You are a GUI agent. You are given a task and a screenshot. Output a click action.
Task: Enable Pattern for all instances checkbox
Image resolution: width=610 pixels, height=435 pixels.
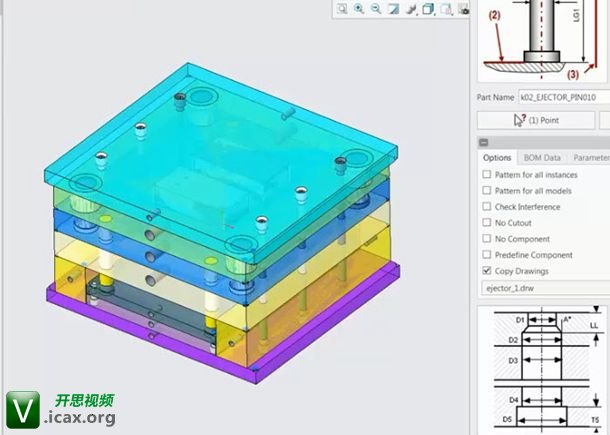pyautogui.click(x=487, y=175)
